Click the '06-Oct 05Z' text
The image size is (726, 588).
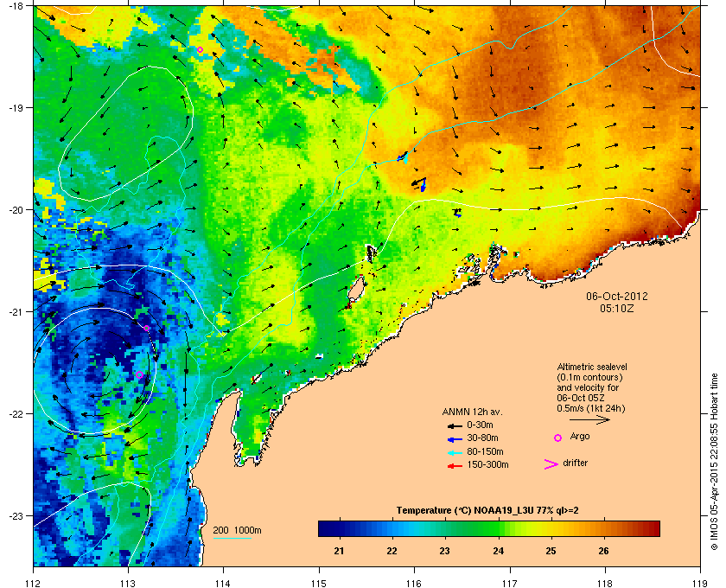[x=581, y=398]
